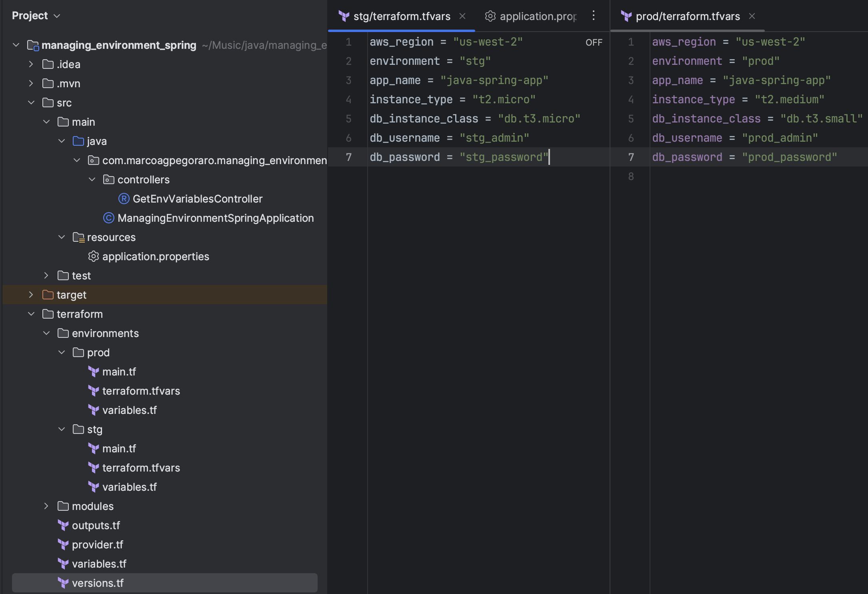Click Terraform icon of prod main.tf
Image resolution: width=868 pixels, height=594 pixels.
point(94,371)
